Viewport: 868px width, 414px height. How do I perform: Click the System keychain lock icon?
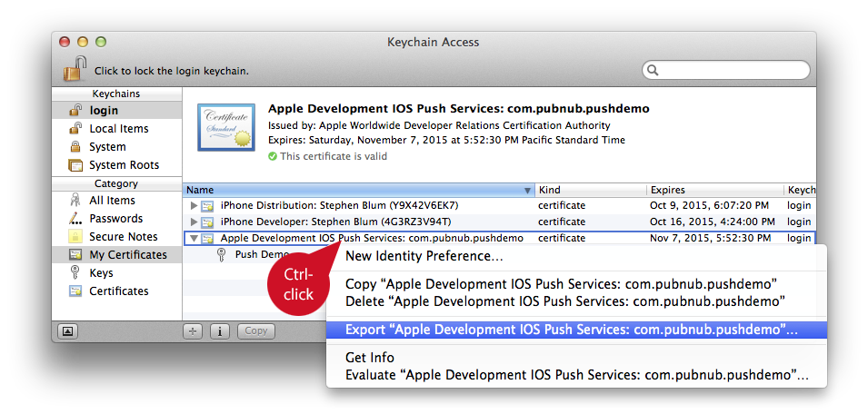(75, 147)
